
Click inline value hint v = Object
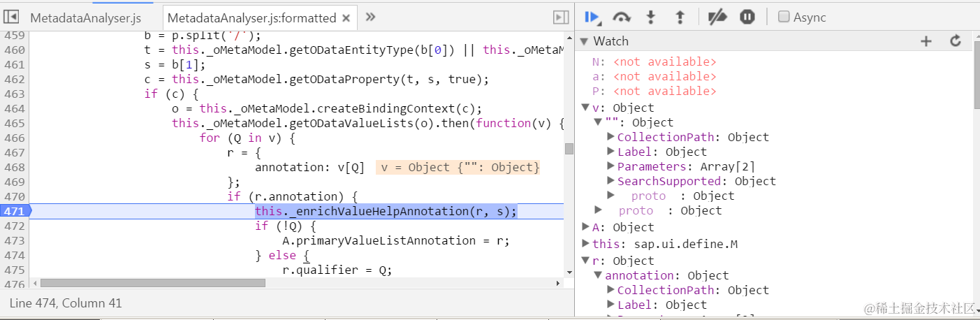[x=458, y=168]
